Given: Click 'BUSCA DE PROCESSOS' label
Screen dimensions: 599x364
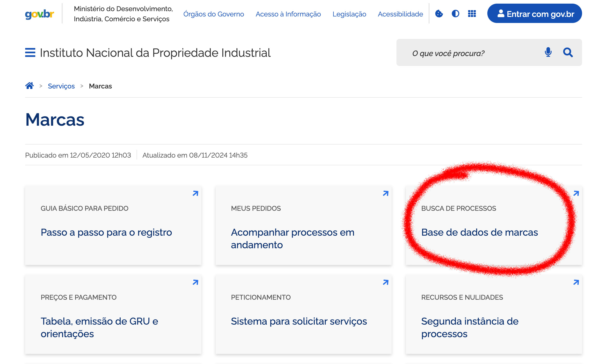Looking at the screenshot, I should coord(459,208).
